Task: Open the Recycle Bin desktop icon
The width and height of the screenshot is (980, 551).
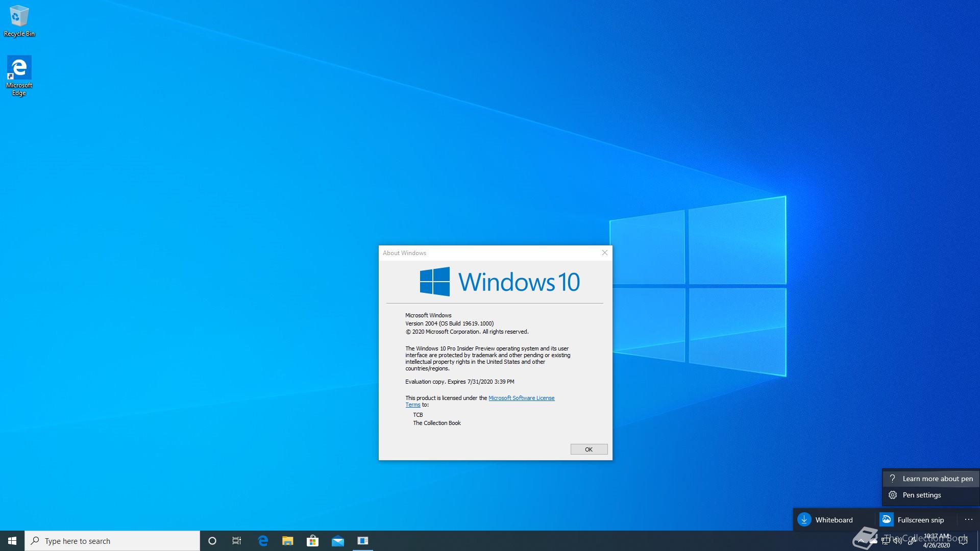Action: [x=19, y=21]
